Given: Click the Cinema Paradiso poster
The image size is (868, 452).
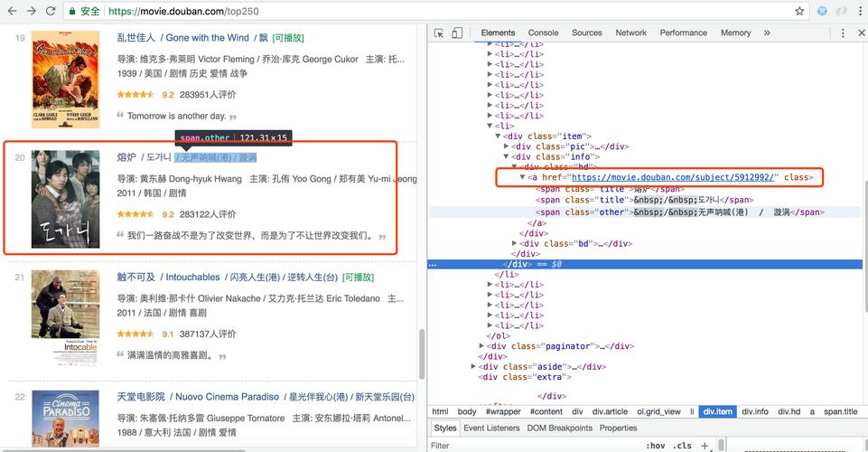Looking at the screenshot, I should (x=65, y=419).
